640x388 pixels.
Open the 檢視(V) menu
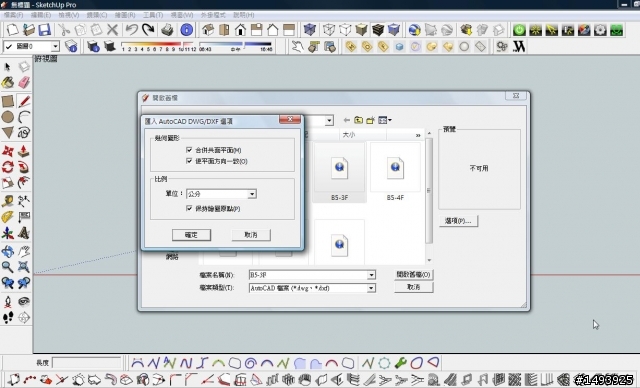pos(69,15)
